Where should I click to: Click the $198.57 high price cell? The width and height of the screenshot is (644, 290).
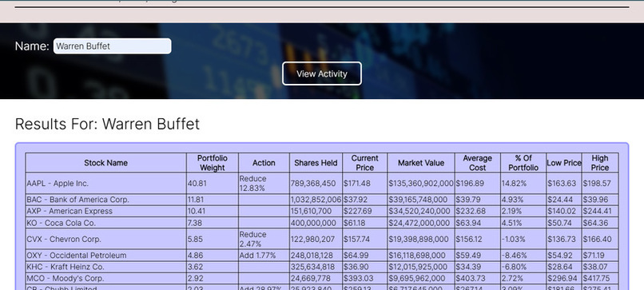[x=600, y=183]
